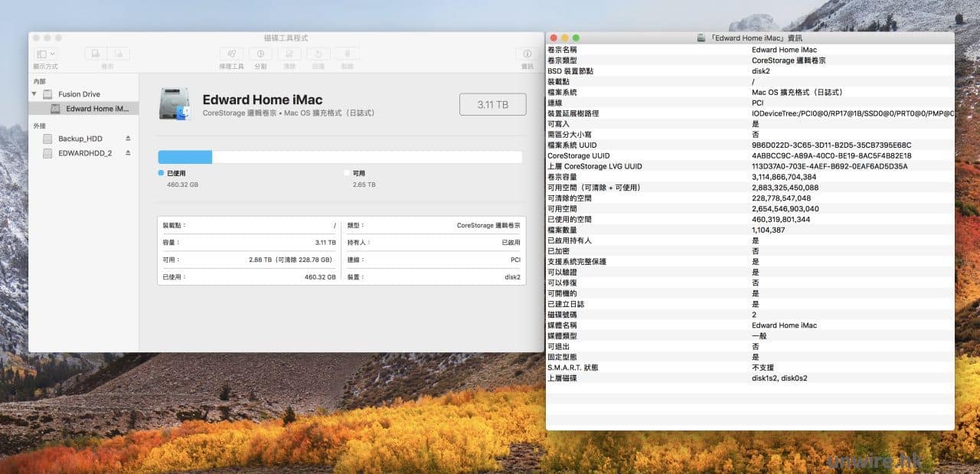Eject the EDWARDHDD_2 external drive

coord(128,153)
